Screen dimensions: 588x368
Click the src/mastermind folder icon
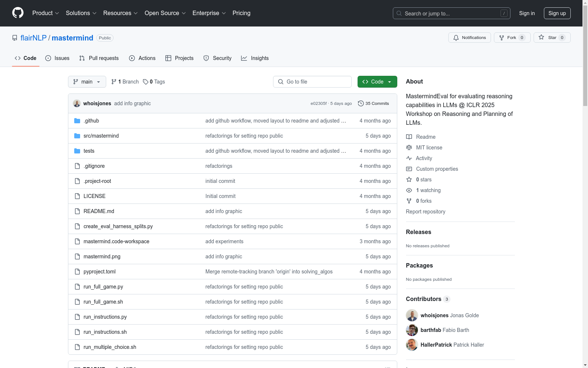pos(77,136)
